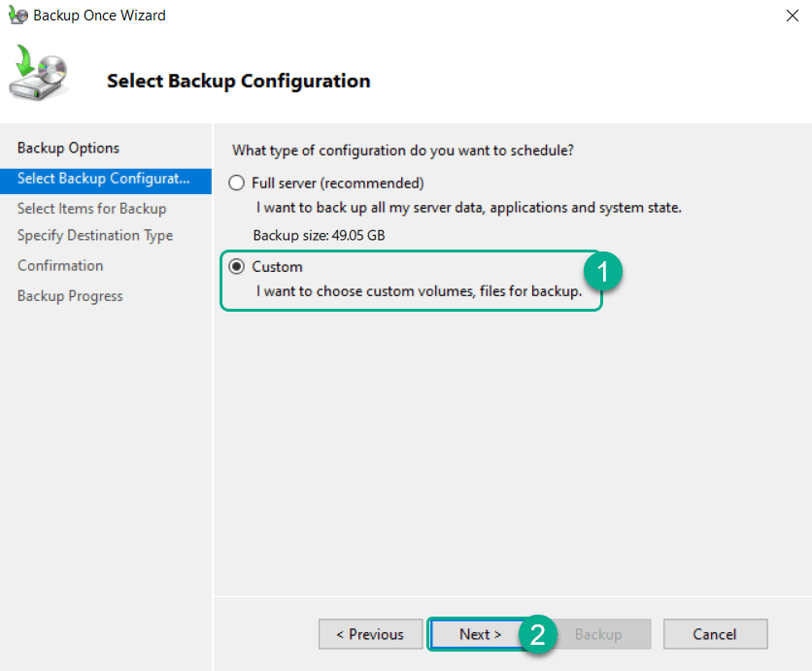Click the full server description text

coord(469,208)
